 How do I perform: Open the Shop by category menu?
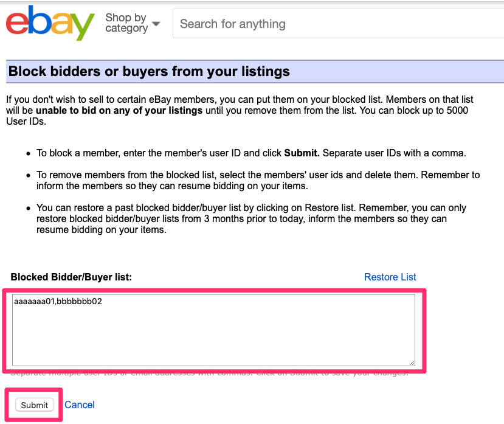pos(126,23)
